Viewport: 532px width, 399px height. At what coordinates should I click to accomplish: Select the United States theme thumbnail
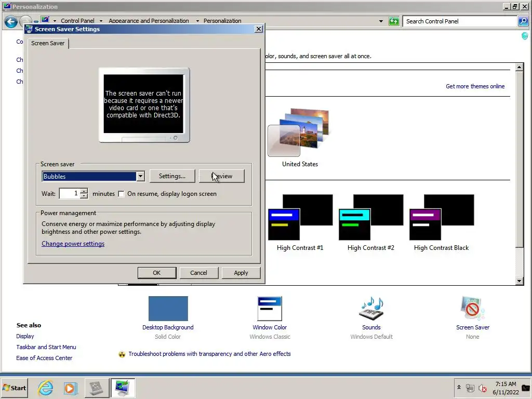pyautogui.click(x=300, y=134)
